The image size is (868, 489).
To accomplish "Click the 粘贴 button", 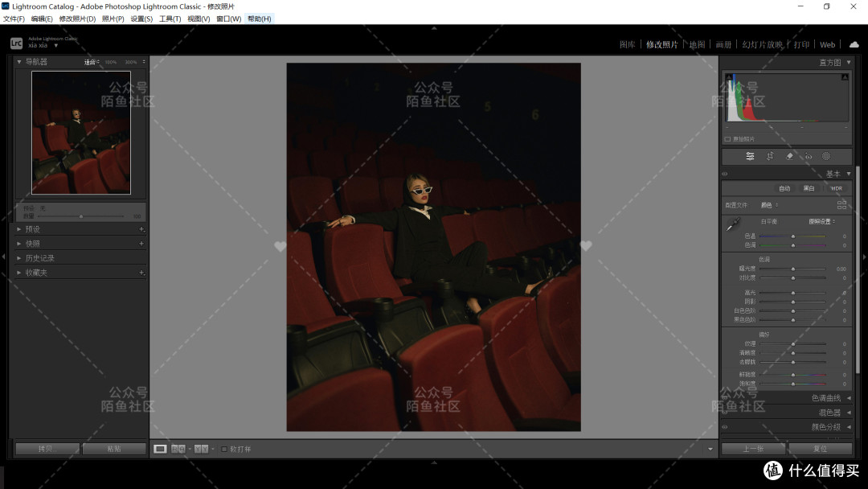I will (x=114, y=449).
